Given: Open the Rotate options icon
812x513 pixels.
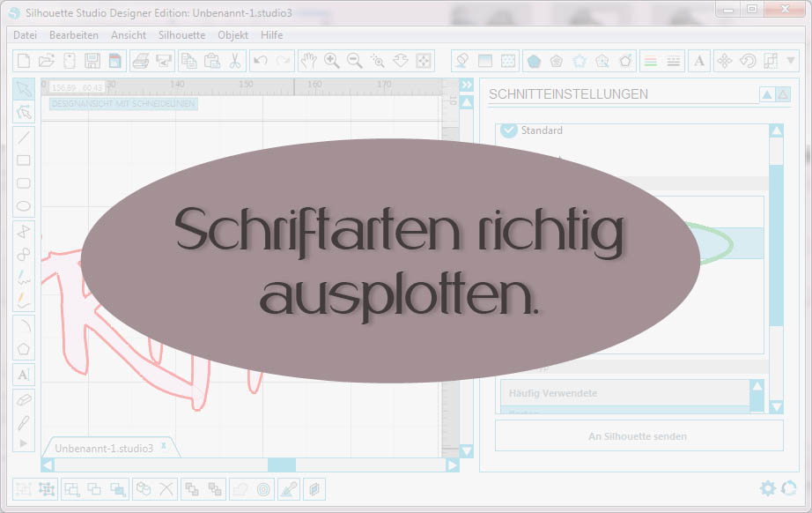Looking at the screenshot, I should click(x=746, y=61).
